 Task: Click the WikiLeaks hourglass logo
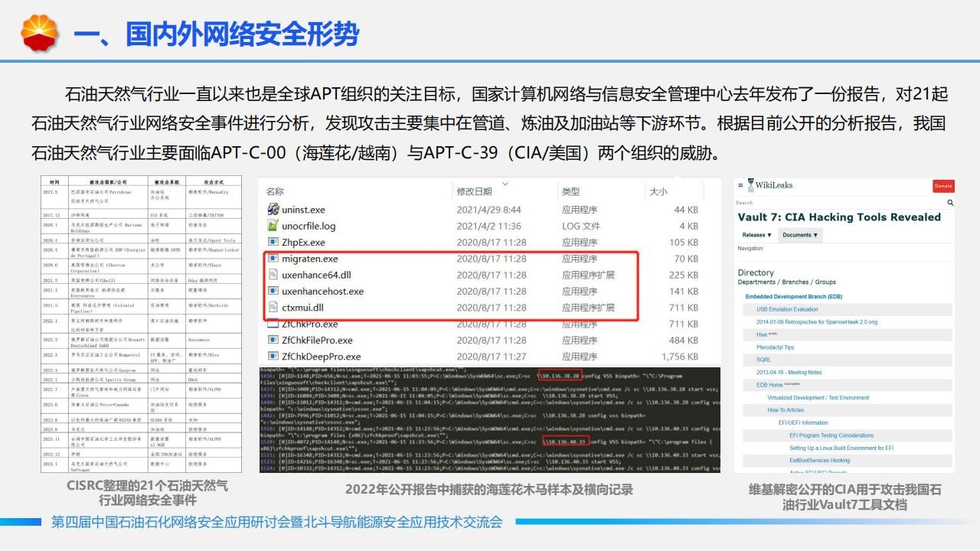750,184
